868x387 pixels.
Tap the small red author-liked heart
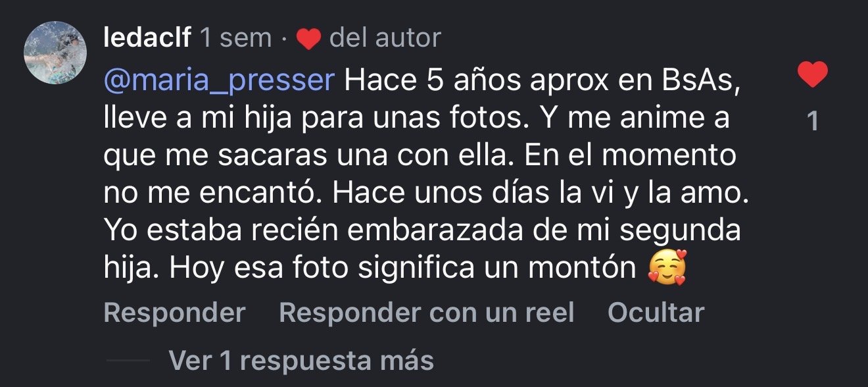pos(308,39)
